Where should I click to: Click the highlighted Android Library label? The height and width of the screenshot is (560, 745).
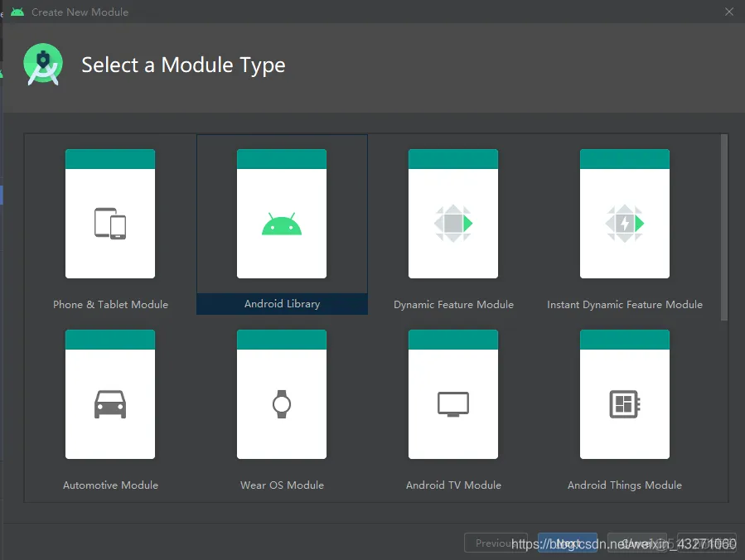click(283, 304)
